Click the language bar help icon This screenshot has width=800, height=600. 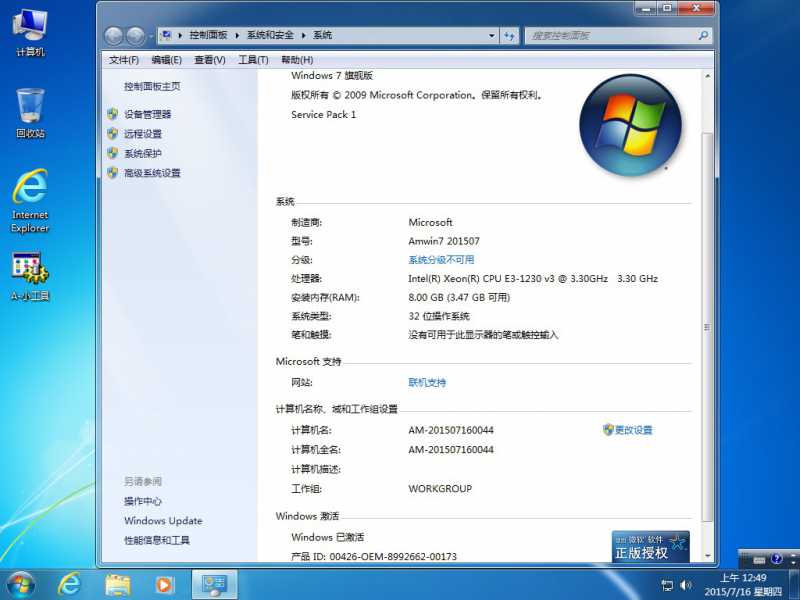pos(777,559)
